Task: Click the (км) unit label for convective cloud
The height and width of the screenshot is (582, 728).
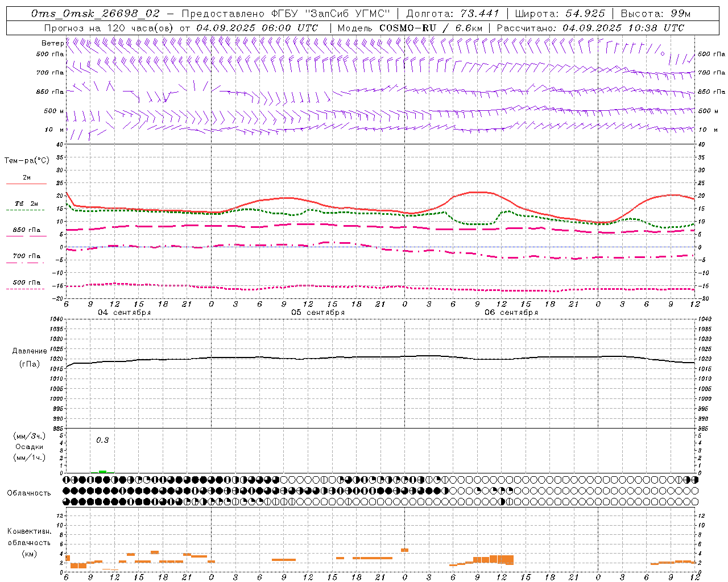Action: (x=29, y=554)
